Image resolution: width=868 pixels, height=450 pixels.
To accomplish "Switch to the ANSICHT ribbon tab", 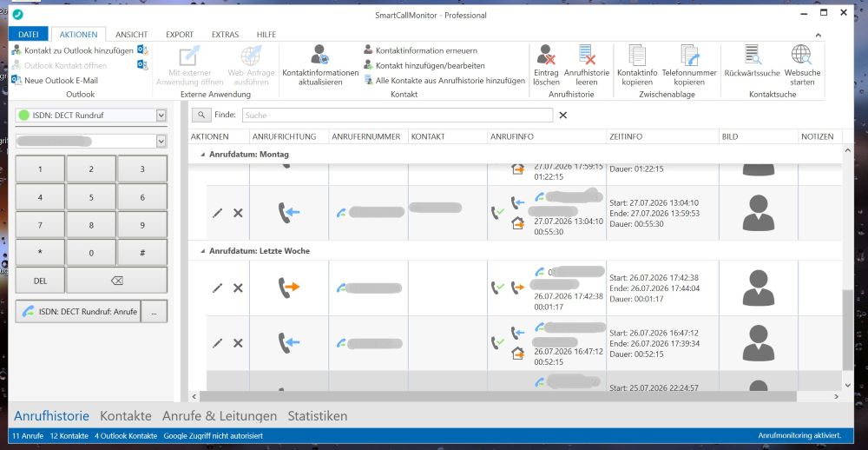I will tap(131, 35).
